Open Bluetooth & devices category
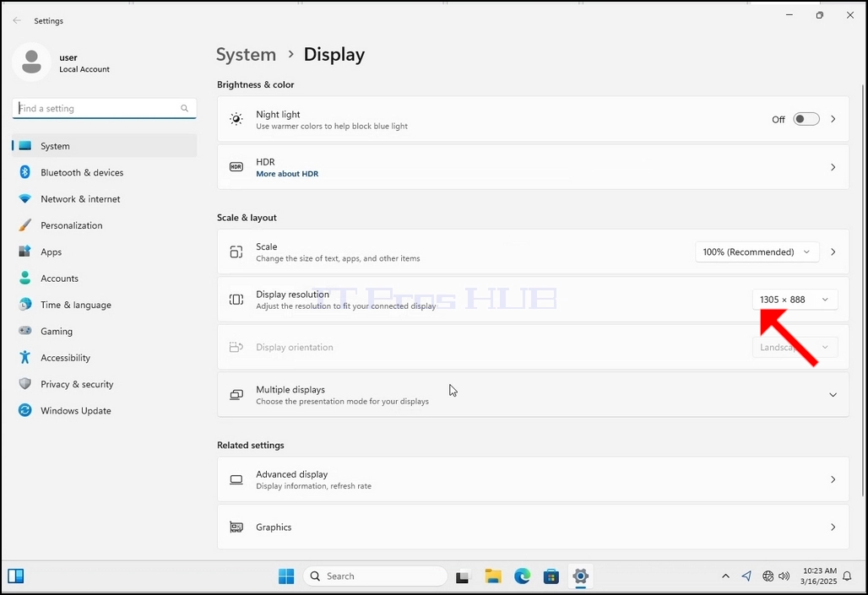This screenshot has height=595, width=868. point(104,173)
